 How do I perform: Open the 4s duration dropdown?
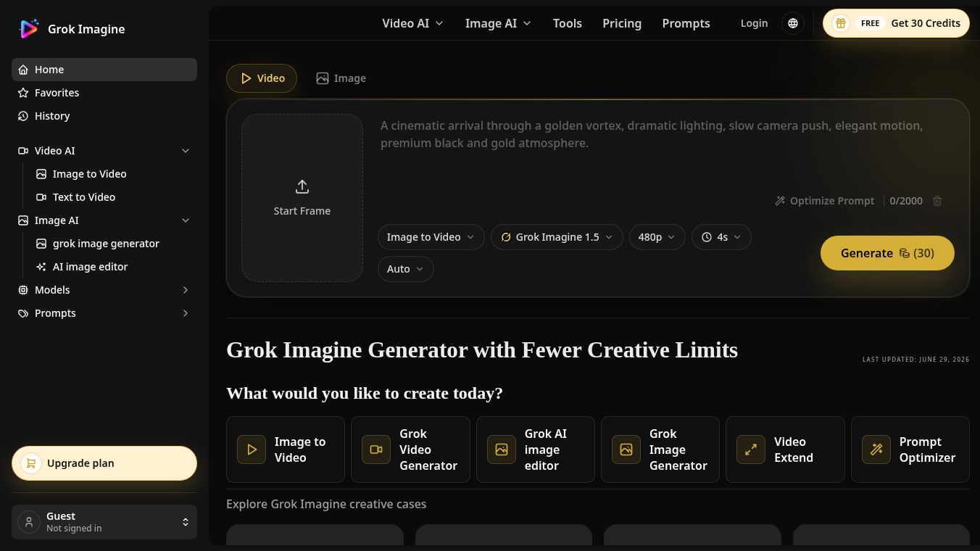click(x=721, y=237)
